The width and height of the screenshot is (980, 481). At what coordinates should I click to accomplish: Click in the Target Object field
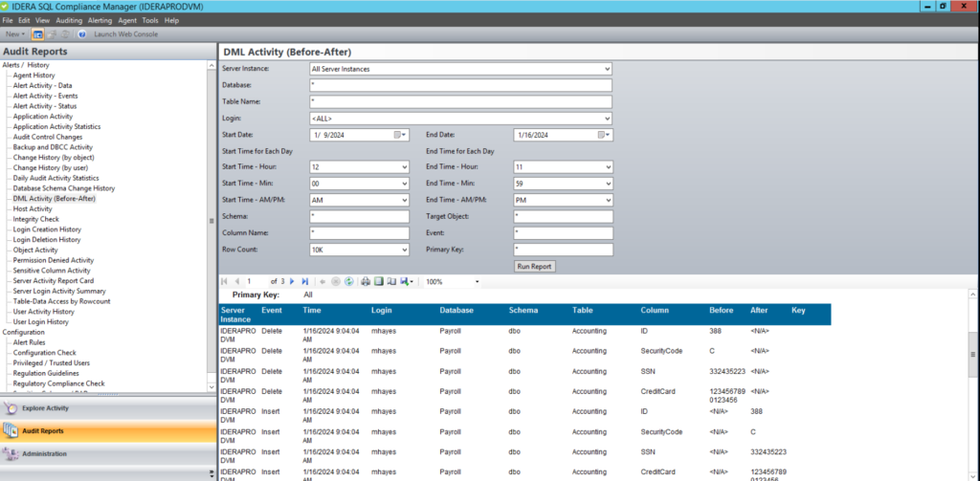(563, 216)
